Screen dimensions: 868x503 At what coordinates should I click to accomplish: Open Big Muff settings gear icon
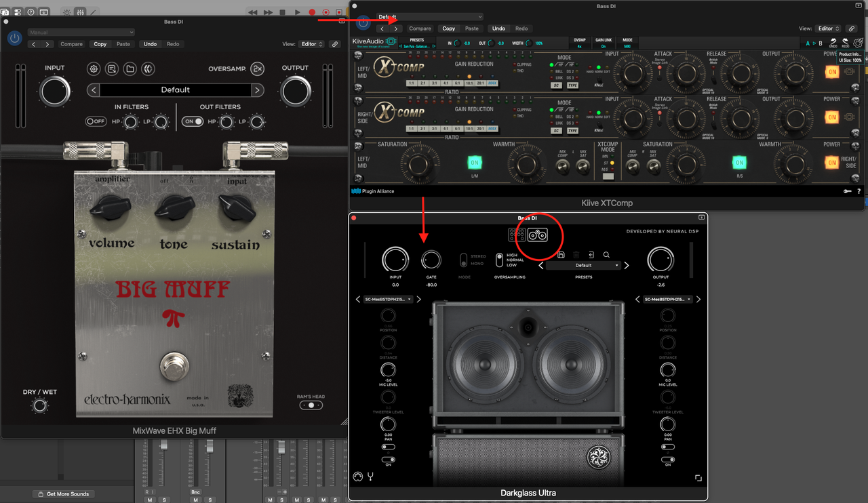click(94, 68)
